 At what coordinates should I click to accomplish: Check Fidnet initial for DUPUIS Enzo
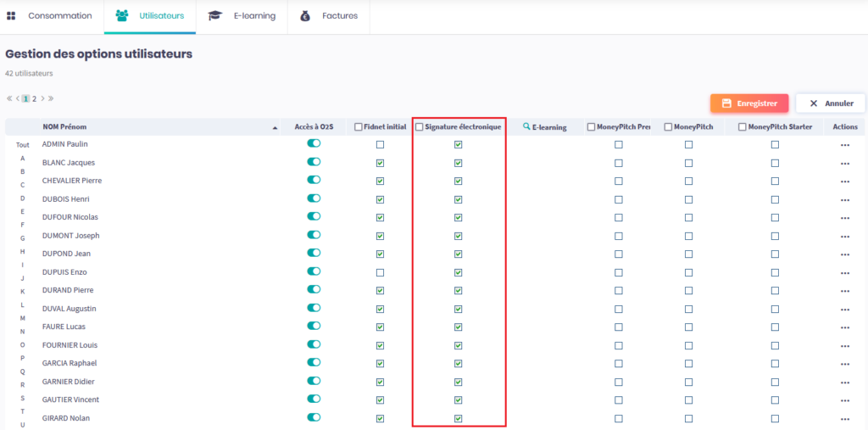[x=380, y=272]
